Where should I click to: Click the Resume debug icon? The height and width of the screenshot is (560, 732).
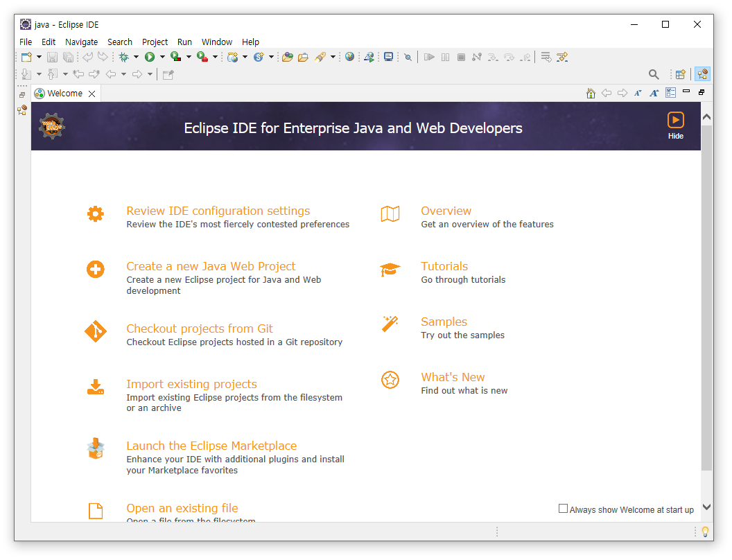(x=430, y=57)
